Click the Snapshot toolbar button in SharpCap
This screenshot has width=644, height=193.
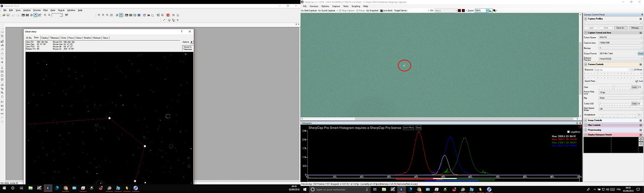tap(372, 11)
